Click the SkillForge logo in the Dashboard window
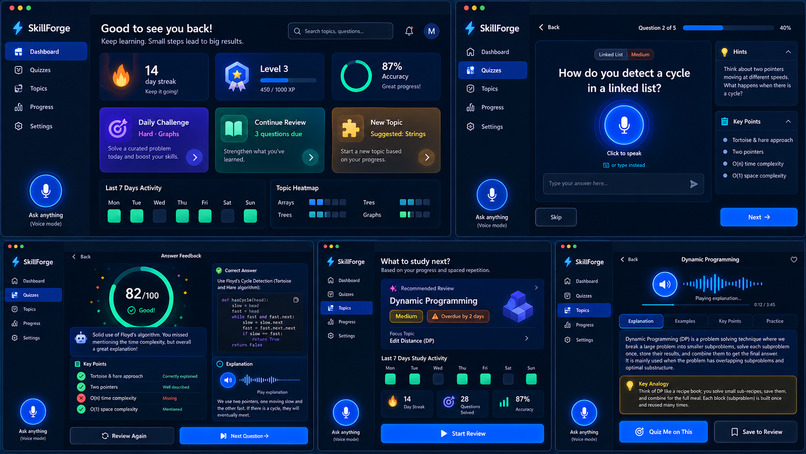 [42, 28]
